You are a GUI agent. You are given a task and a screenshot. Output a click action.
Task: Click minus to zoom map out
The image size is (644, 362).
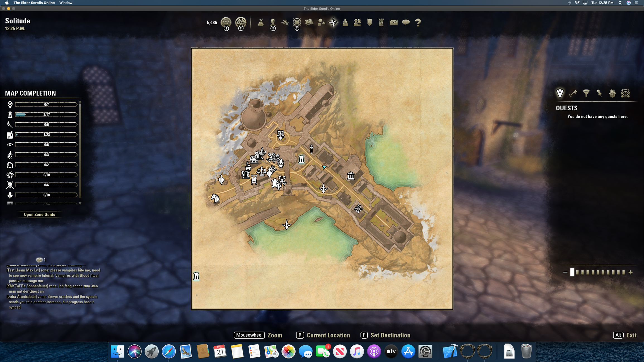tap(565, 272)
